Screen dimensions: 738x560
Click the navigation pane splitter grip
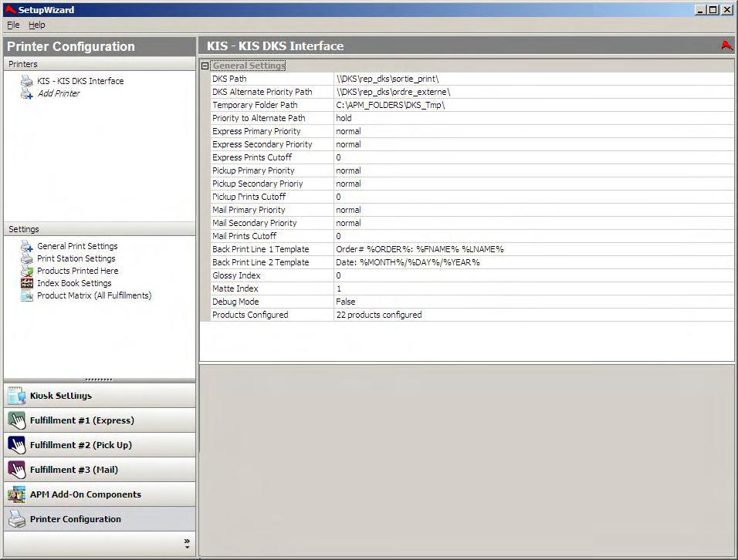pyautogui.click(x=100, y=380)
